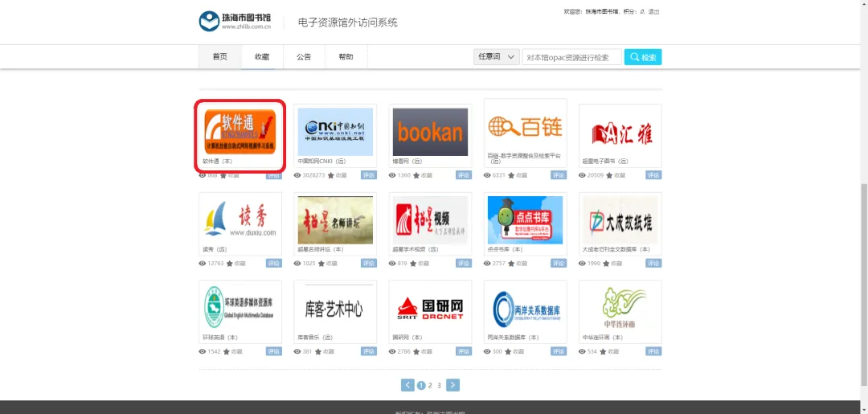The width and height of the screenshot is (868, 414).
Task: Click the 珠海市图书馆 logo
Action: point(235,21)
